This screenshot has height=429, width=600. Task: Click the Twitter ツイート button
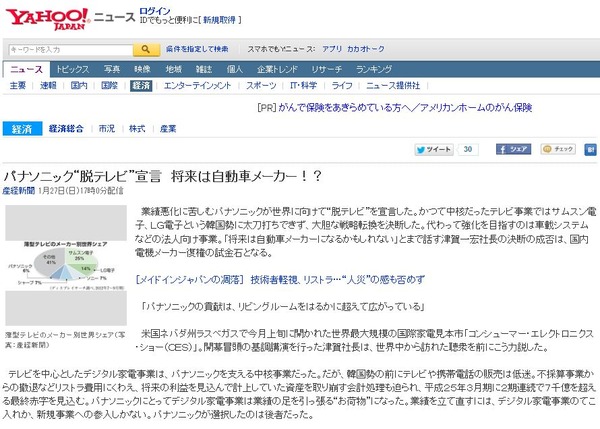click(x=434, y=149)
